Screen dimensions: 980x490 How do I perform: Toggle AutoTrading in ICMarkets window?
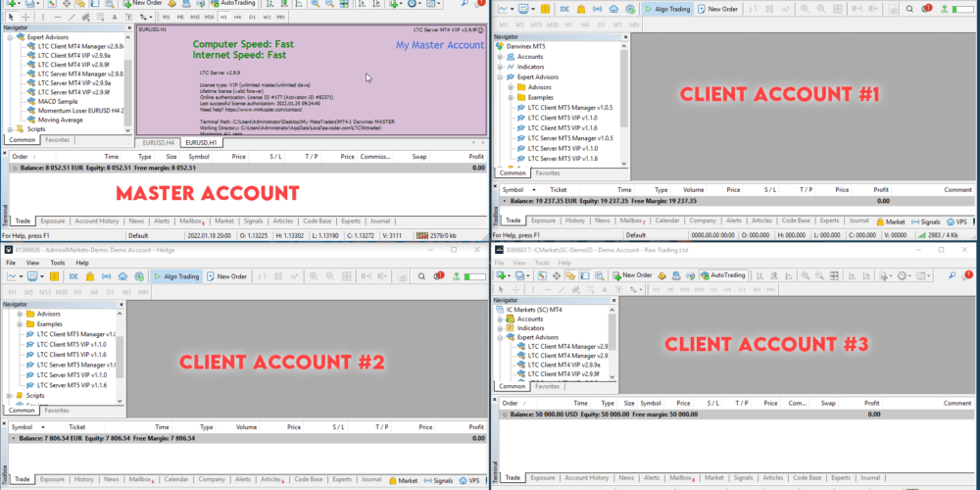tap(723, 275)
